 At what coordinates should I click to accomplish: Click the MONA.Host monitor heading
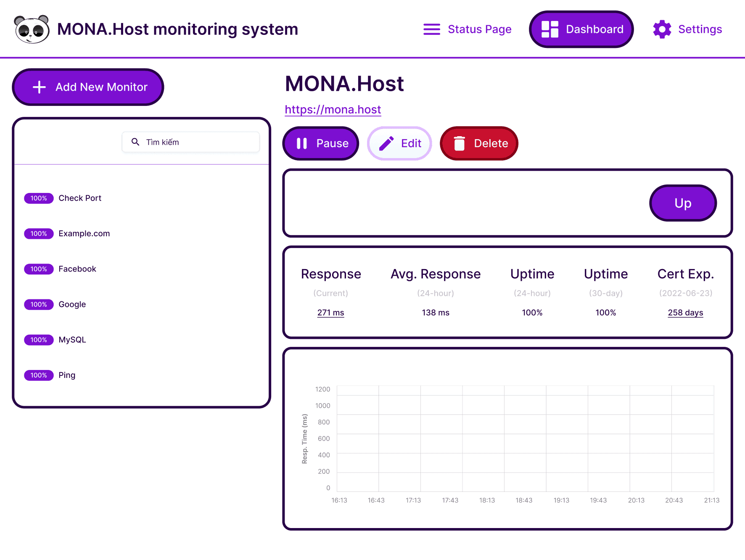click(x=344, y=84)
